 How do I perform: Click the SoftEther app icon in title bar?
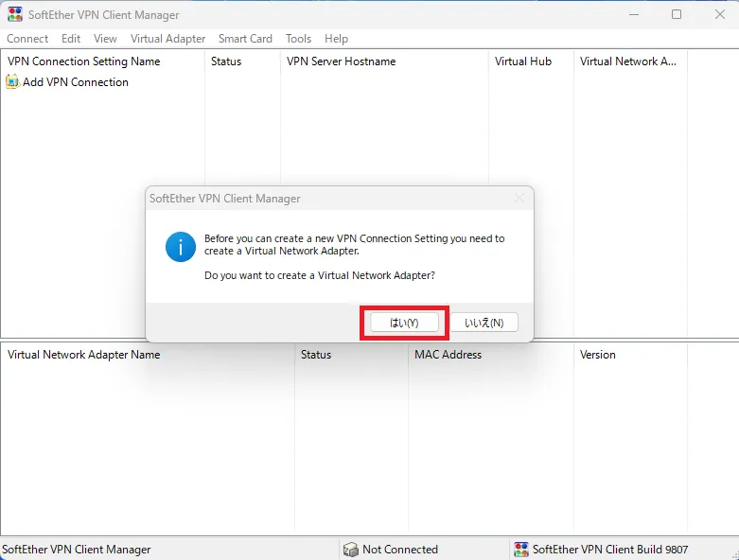click(x=15, y=14)
